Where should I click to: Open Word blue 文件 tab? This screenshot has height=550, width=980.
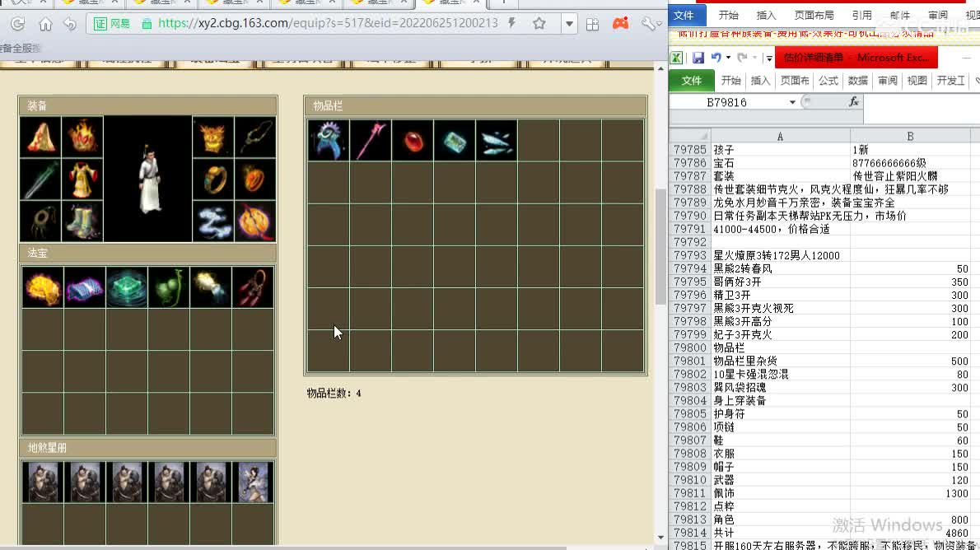click(684, 15)
